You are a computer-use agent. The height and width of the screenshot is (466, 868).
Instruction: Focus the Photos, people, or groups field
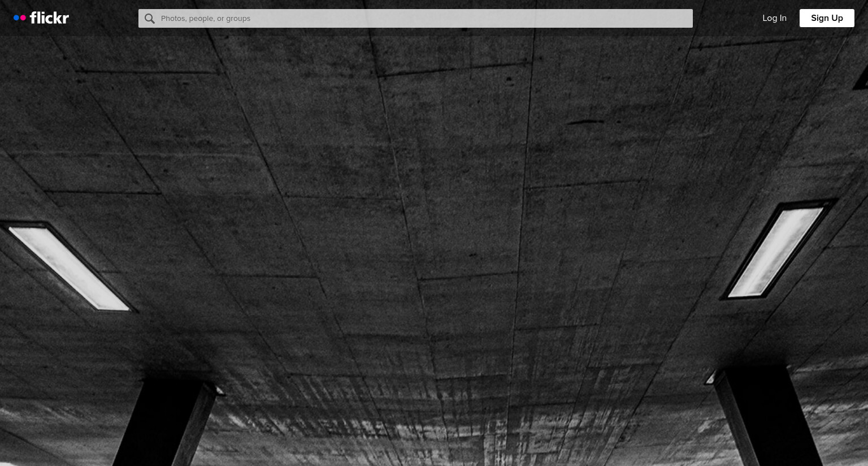tap(415, 18)
